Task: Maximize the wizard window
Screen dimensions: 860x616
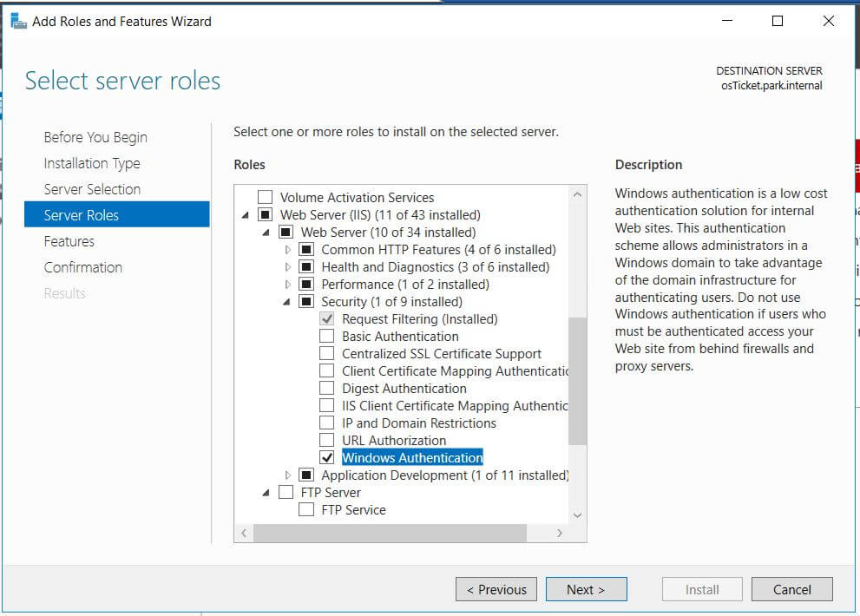Action: 778,22
